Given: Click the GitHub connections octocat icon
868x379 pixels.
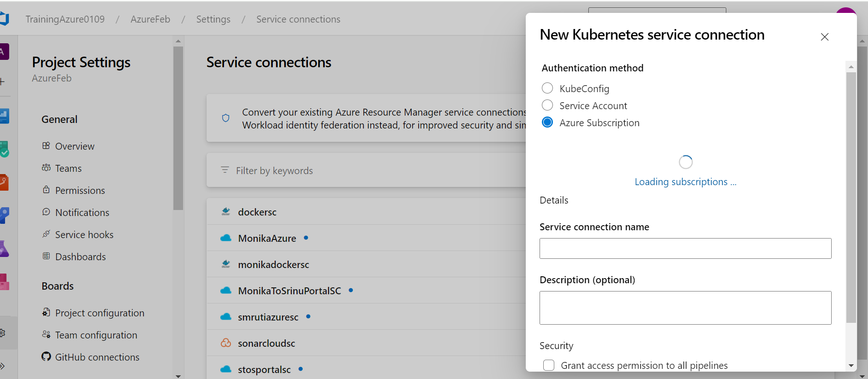Looking at the screenshot, I should click(46, 356).
